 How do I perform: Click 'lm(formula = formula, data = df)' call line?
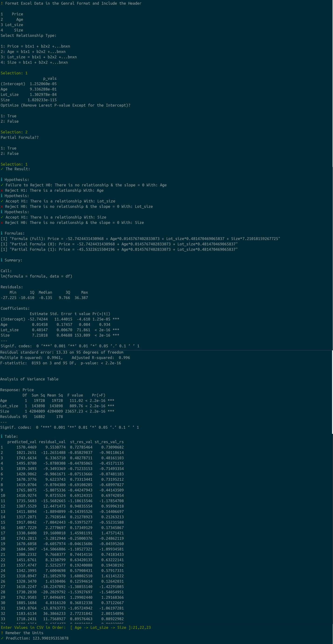(x=36, y=276)
